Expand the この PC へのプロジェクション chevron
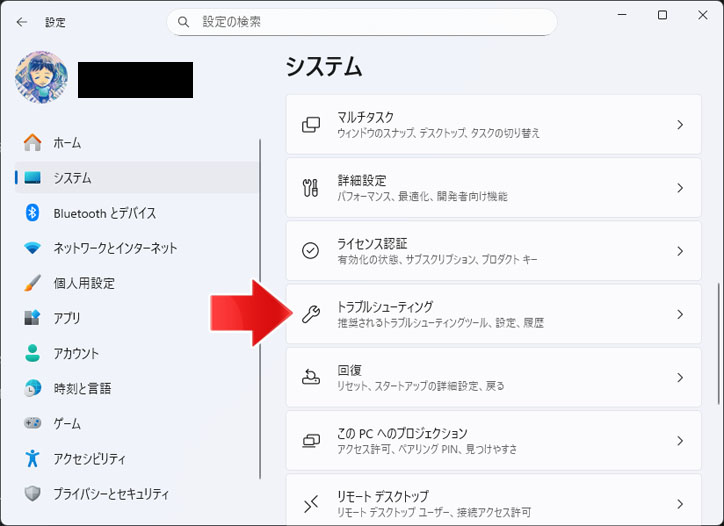This screenshot has width=724, height=526. point(679,440)
